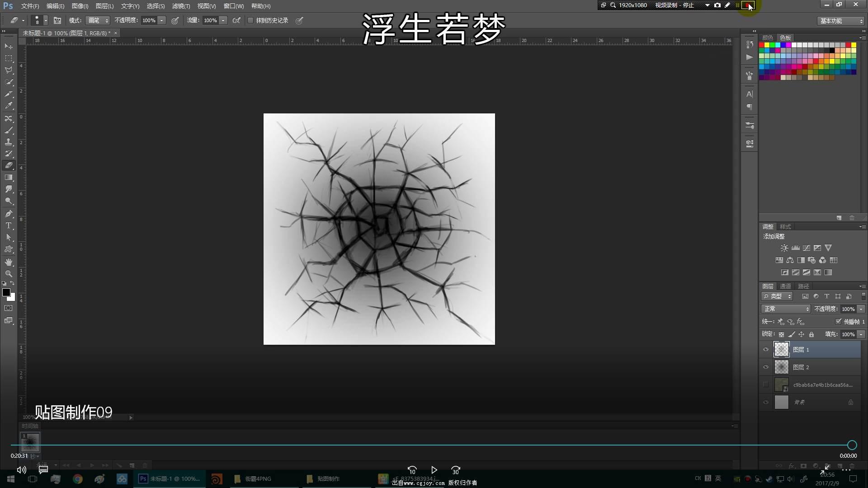Select the Hand tool
This screenshot has height=488, width=868.
[x=9, y=262]
